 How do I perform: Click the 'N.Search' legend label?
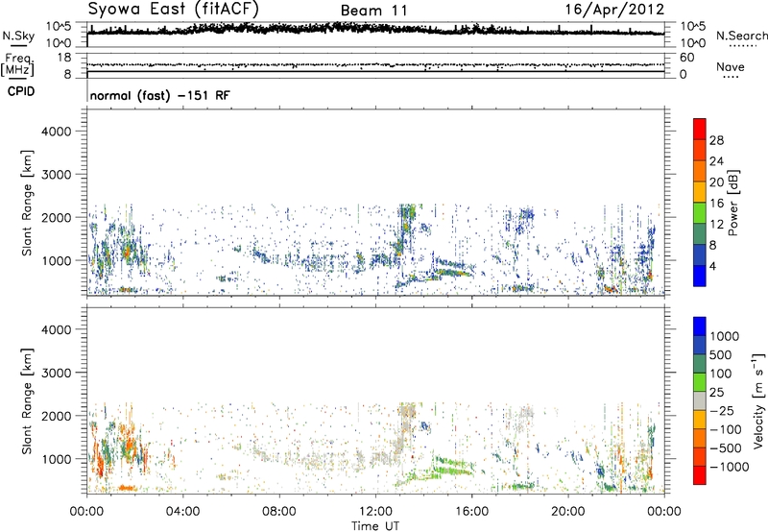tap(741, 36)
